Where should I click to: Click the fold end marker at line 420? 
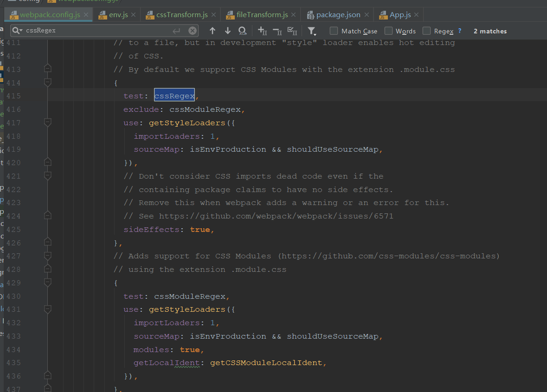click(48, 162)
